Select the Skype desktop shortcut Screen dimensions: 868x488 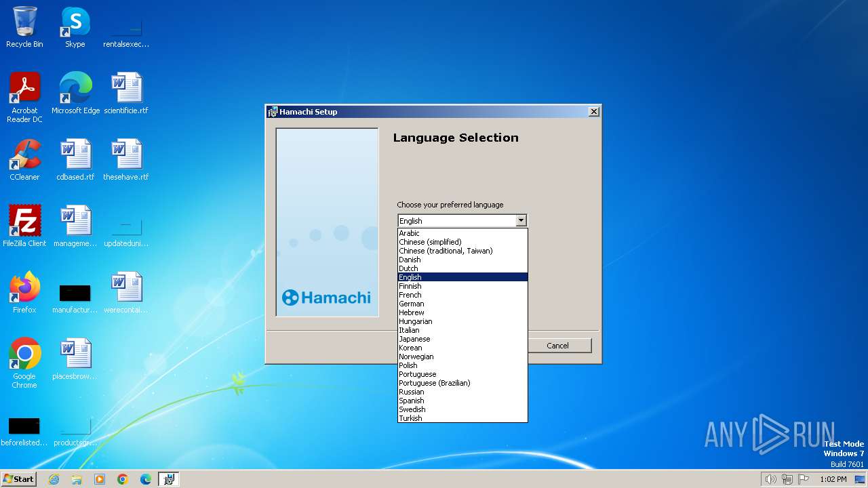75,27
